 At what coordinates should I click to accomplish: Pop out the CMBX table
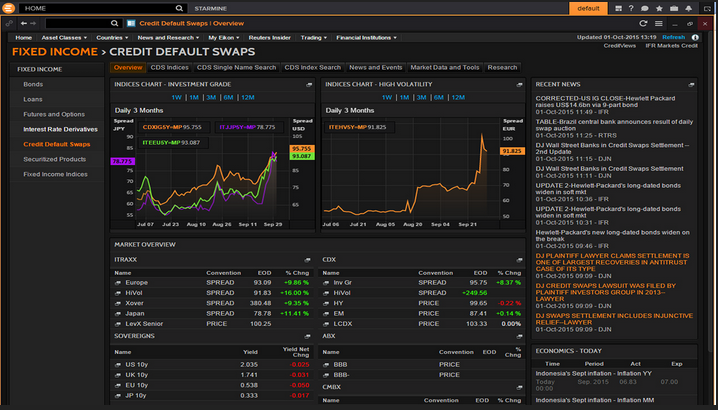[x=519, y=388]
